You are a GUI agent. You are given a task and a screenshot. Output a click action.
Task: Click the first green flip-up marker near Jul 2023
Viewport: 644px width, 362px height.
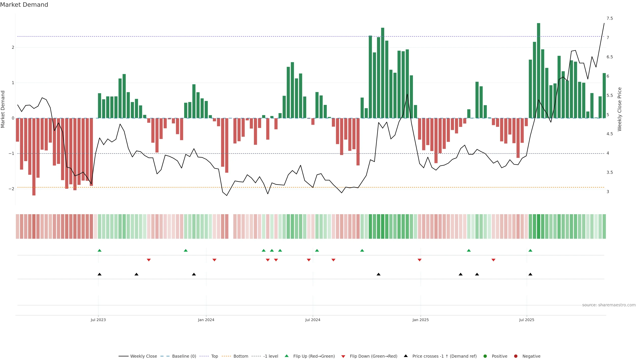point(99,250)
